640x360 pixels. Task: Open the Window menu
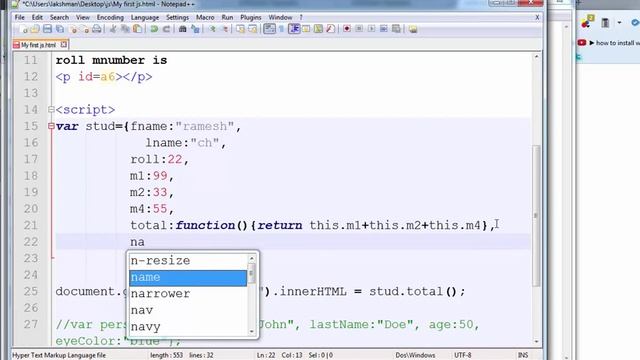[x=280, y=18]
